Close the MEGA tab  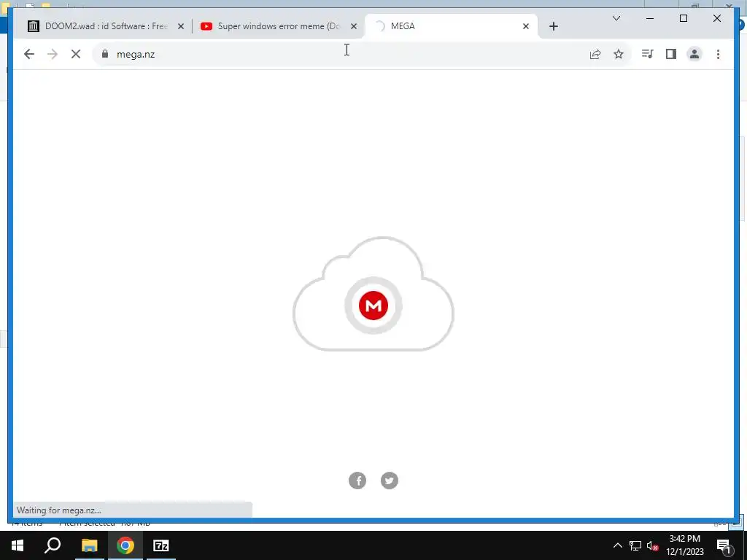[526, 27]
